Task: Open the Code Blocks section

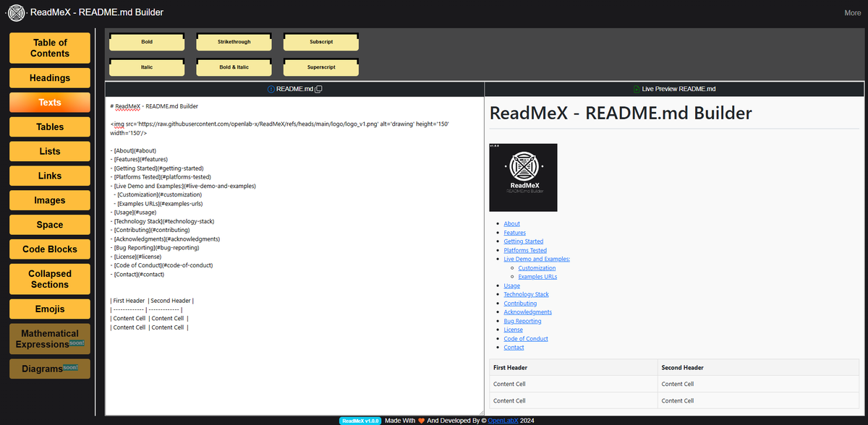Action: (49, 249)
